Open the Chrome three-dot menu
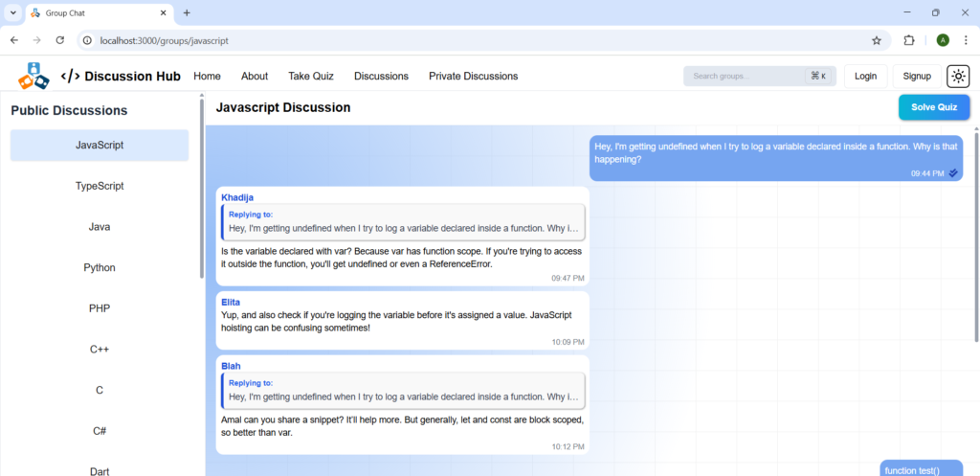This screenshot has width=980, height=476. [x=966, y=40]
